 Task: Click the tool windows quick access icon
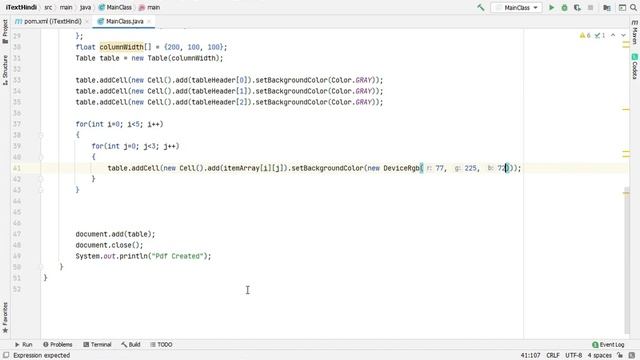[6, 355]
